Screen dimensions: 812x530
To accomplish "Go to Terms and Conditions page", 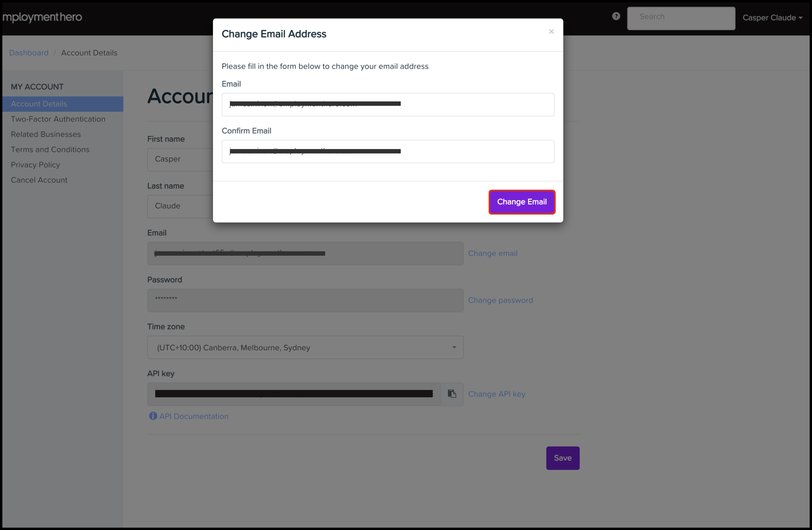I will point(50,150).
